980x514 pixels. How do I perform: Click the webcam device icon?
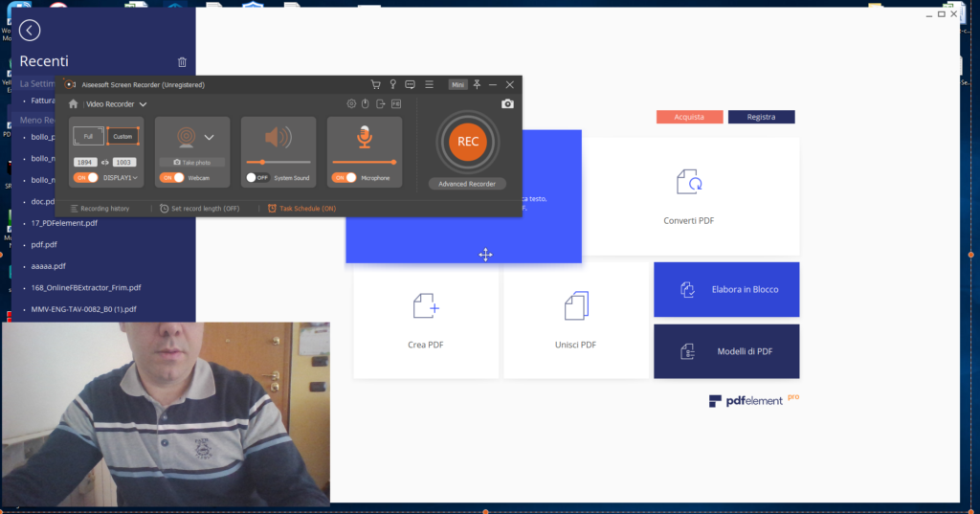tap(187, 137)
